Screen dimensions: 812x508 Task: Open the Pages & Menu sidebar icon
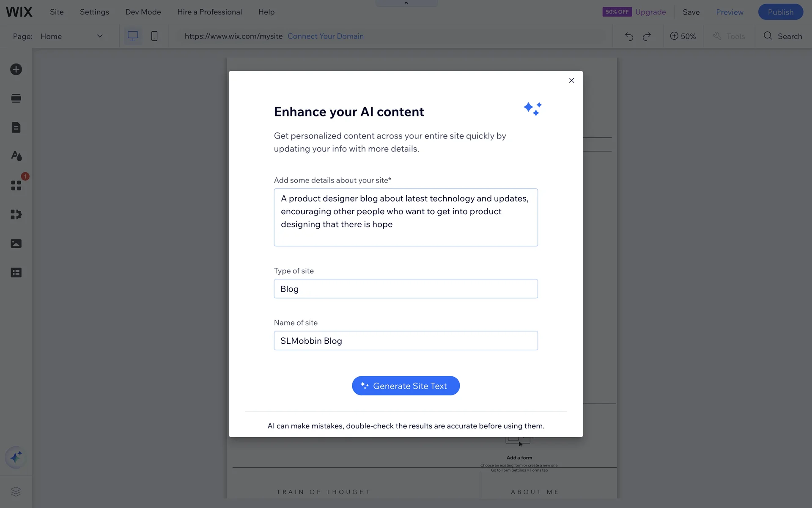click(x=16, y=127)
